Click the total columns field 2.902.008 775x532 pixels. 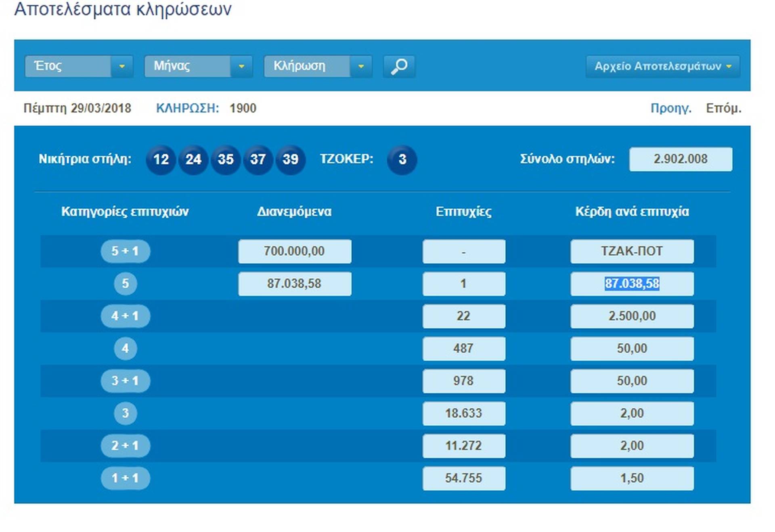(x=680, y=159)
